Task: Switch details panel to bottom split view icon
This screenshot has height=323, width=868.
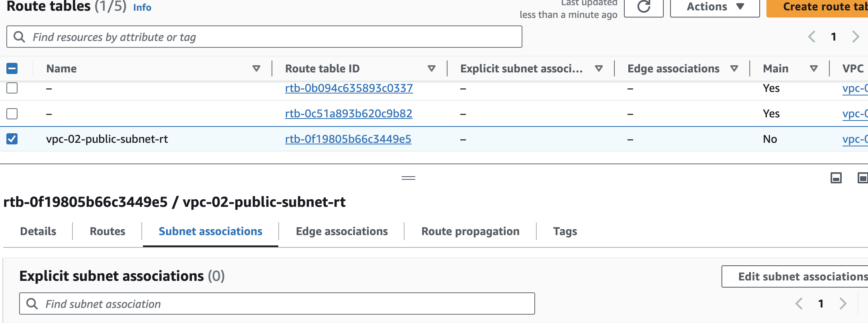Action: [x=836, y=178]
